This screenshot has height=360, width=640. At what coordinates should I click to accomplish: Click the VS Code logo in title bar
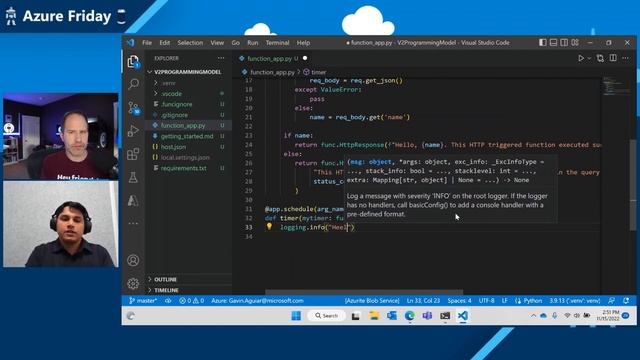[130, 42]
